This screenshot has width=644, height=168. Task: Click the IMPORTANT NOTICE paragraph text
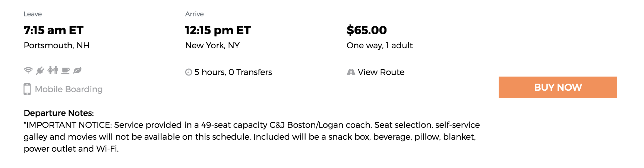(x=252, y=137)
